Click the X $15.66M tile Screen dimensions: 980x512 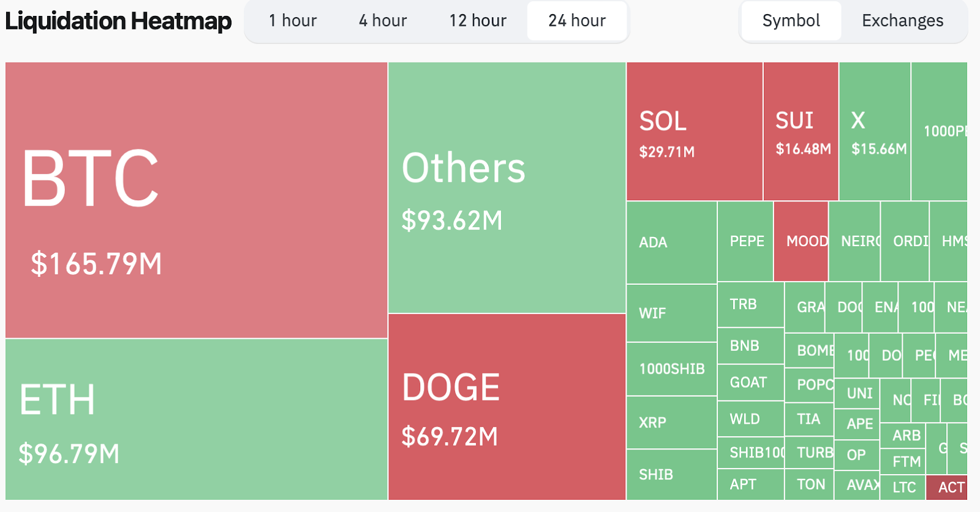pos(875,131)
